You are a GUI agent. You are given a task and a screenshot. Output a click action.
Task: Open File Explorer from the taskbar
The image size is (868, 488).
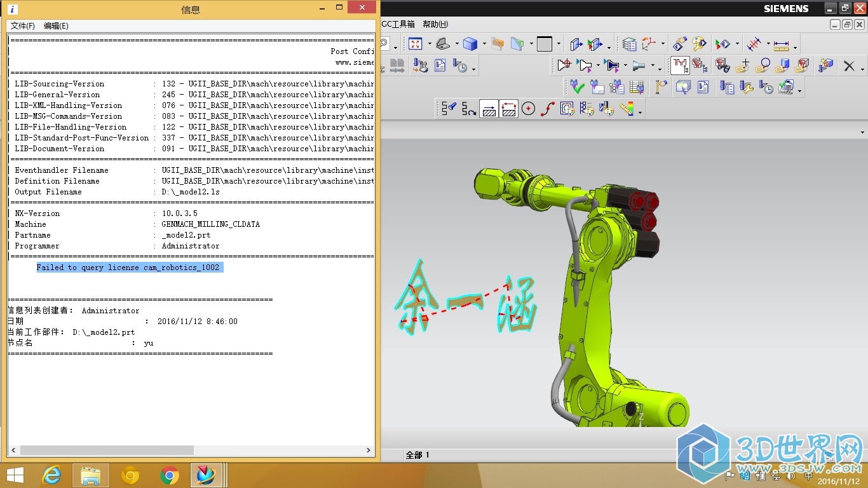92,475
